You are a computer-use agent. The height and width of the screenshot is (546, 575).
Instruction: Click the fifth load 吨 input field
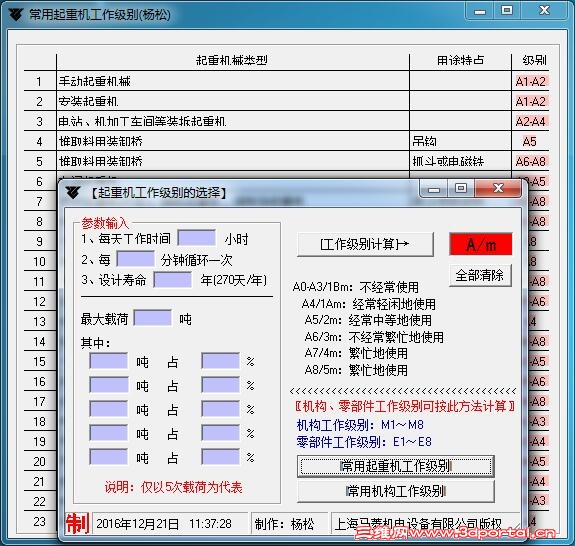[x=109, y=457]
